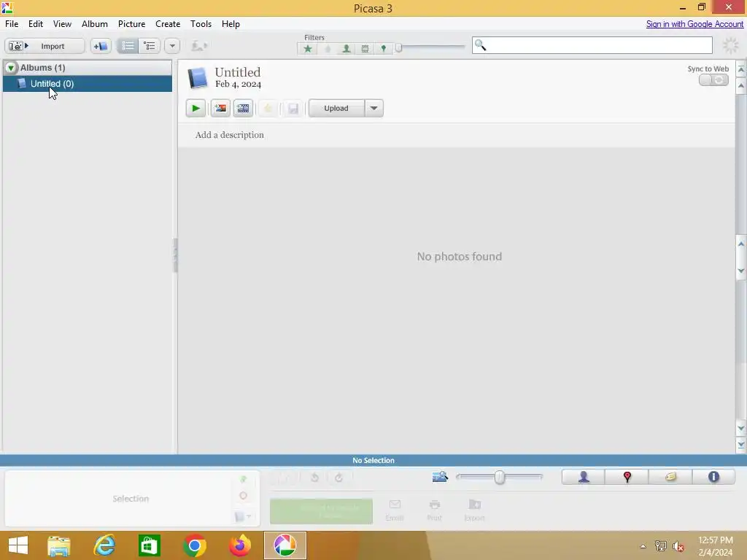Filter to show photos with faces
Viewport: 747px width, 560px height.
point(347,49)
